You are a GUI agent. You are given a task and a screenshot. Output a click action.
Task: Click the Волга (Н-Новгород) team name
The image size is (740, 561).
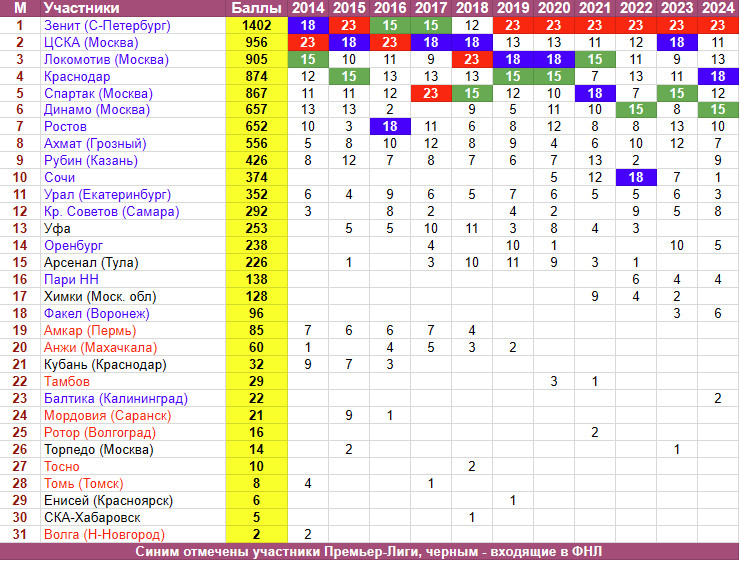(x=104, y=534)
